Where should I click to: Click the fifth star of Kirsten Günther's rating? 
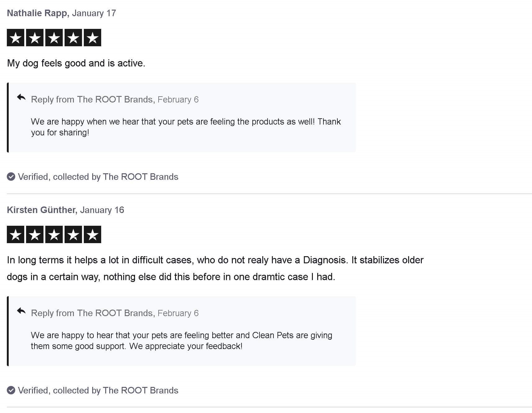(x=92, y=234)
